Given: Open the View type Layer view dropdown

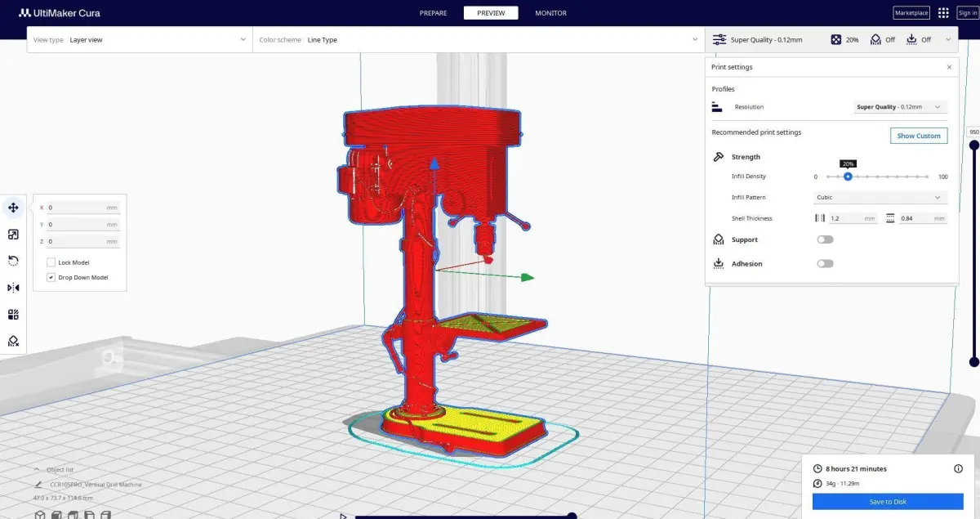Looking at the screenshot, I should point(140,39).
